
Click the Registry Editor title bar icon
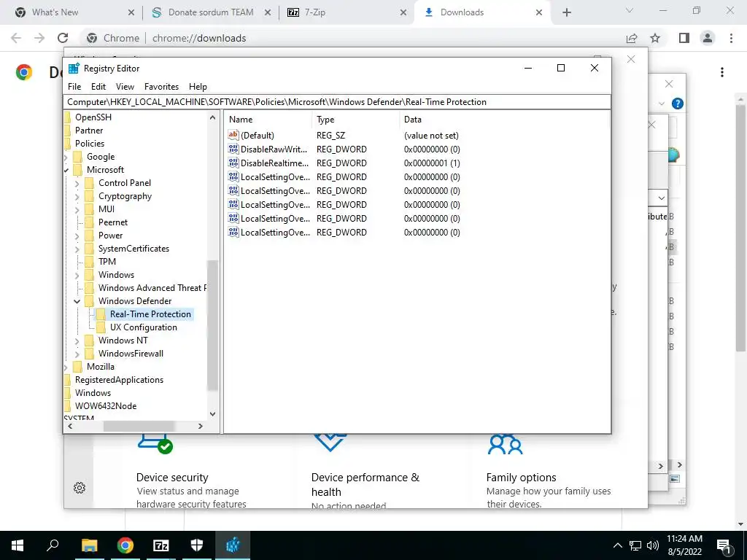74,68
